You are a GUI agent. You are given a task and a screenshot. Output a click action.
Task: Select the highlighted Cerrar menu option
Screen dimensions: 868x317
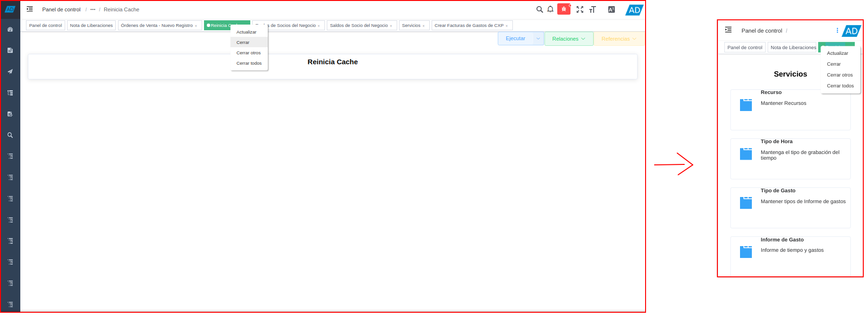(243, 43)
